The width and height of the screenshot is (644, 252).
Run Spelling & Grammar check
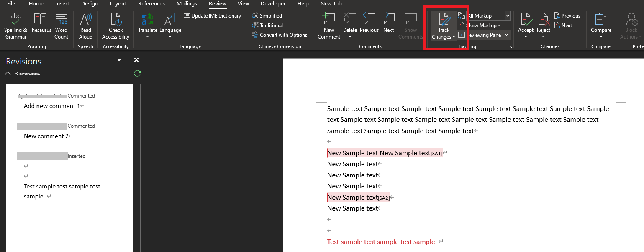pyautogui.click(x=15, y=26)
